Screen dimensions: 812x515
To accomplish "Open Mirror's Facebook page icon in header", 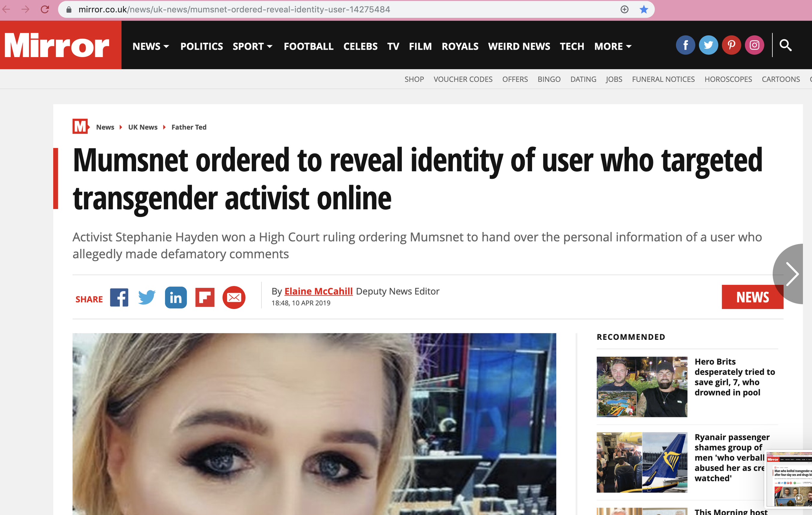I will coord(685,45).
